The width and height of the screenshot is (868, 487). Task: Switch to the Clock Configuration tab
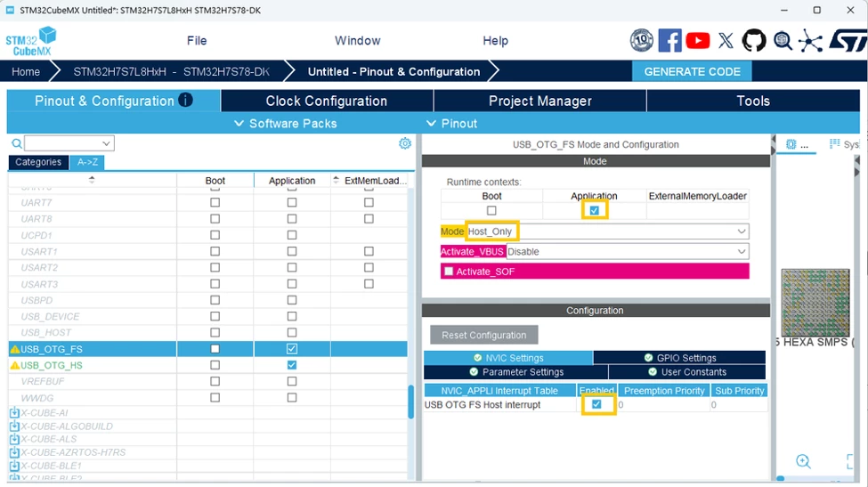(x=327, y=101)
